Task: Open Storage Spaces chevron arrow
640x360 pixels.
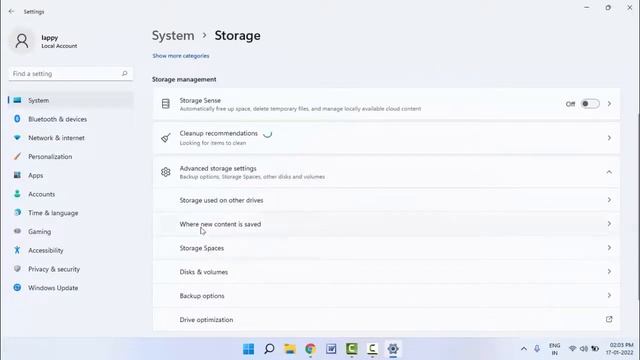Action: (609, 248)
